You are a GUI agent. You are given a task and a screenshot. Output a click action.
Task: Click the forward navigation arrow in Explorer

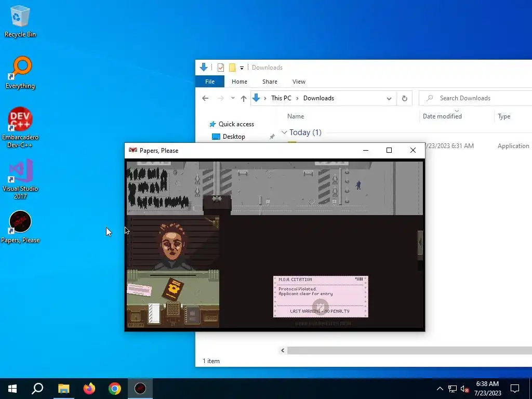[x=220, y=98]
